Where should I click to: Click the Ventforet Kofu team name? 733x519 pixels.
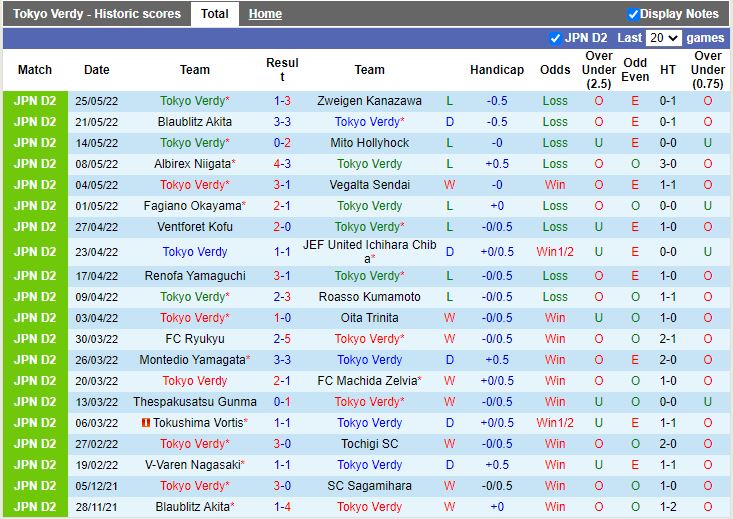coord(194,227)
